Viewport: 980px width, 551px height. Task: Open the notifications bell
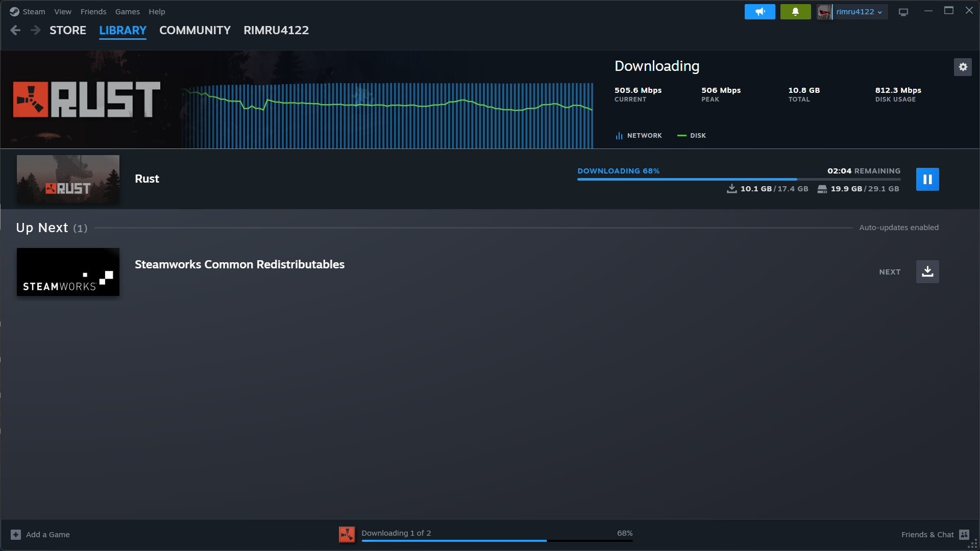click(795, 12)
